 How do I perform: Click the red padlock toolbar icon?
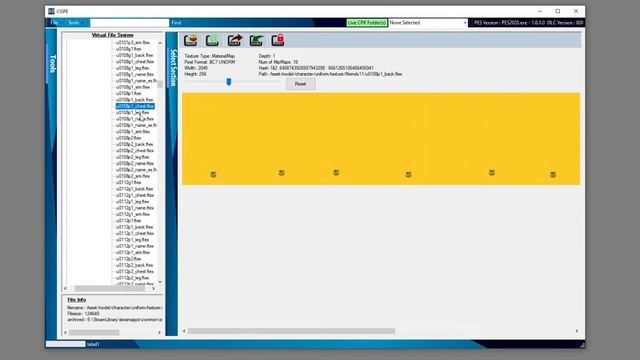[x=278, y=40]
